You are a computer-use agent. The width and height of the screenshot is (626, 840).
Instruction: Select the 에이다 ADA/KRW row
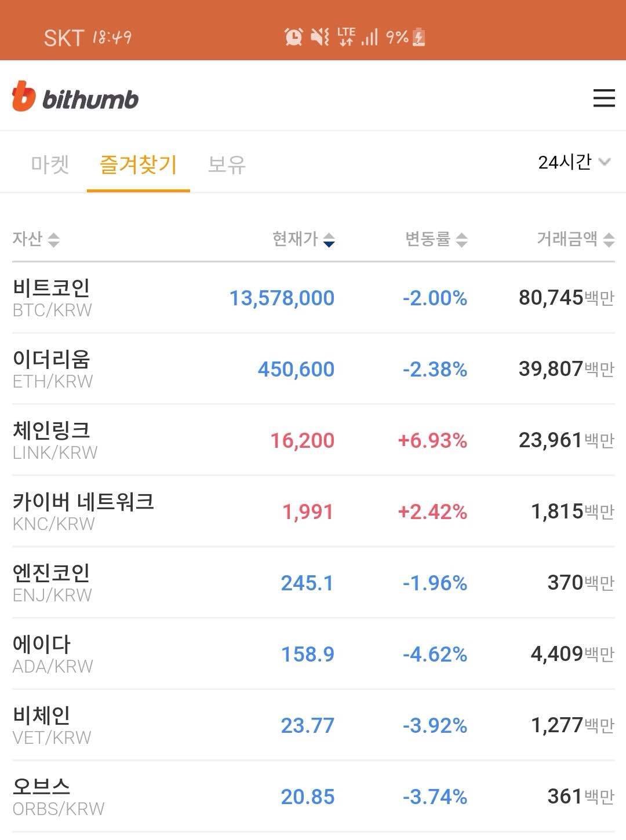(x=313, y=653)
